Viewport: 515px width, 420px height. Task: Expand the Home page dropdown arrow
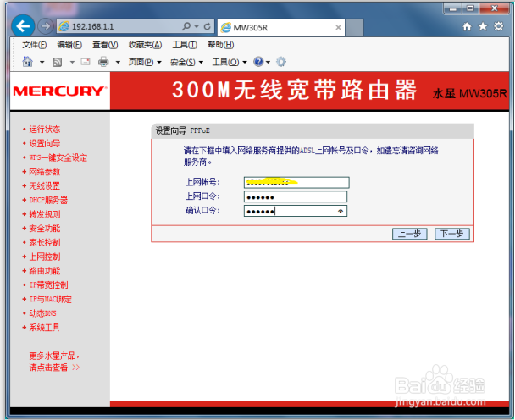42,62
